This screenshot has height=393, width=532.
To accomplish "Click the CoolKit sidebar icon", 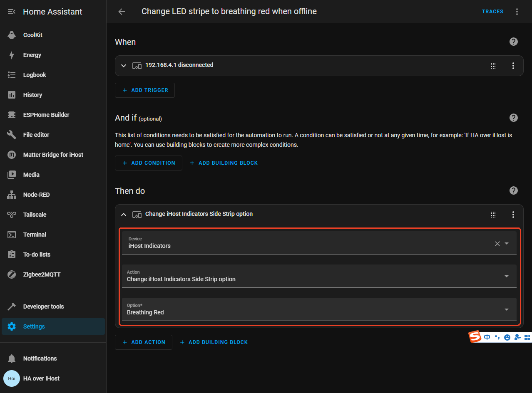I will point(12,35).
